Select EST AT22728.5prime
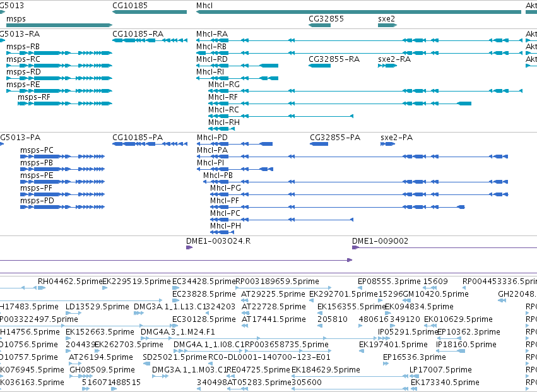 click(x=274, y=307)
